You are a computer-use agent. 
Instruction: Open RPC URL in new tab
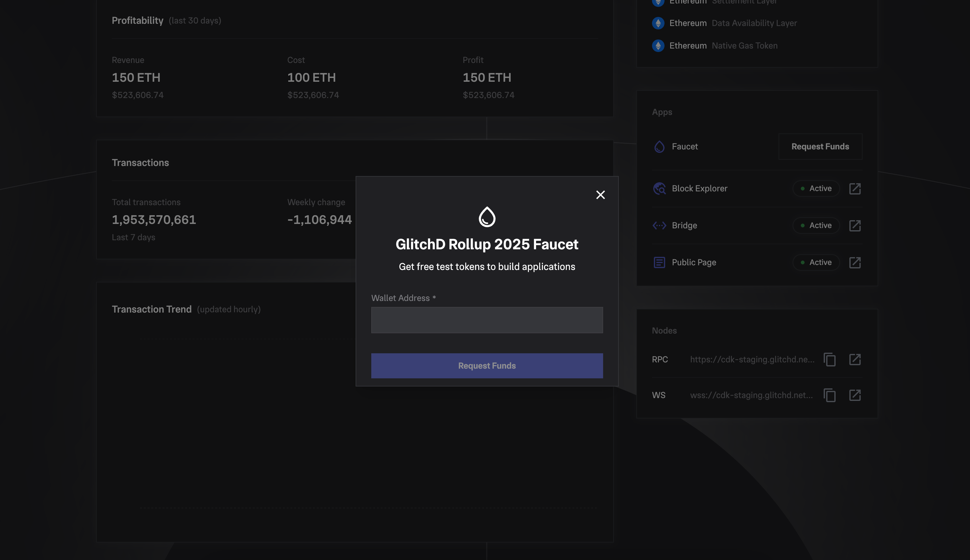click(x=855, y=360)
